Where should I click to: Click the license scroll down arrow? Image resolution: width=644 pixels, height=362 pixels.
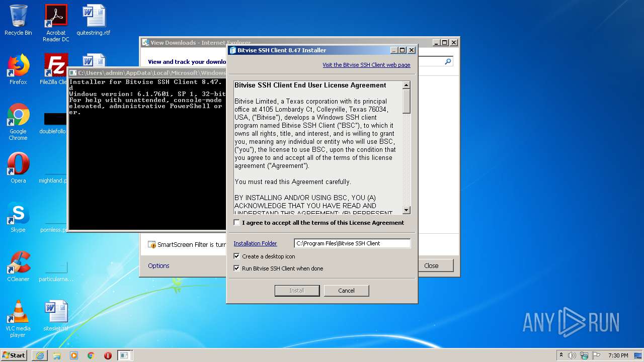coord(407,210)
